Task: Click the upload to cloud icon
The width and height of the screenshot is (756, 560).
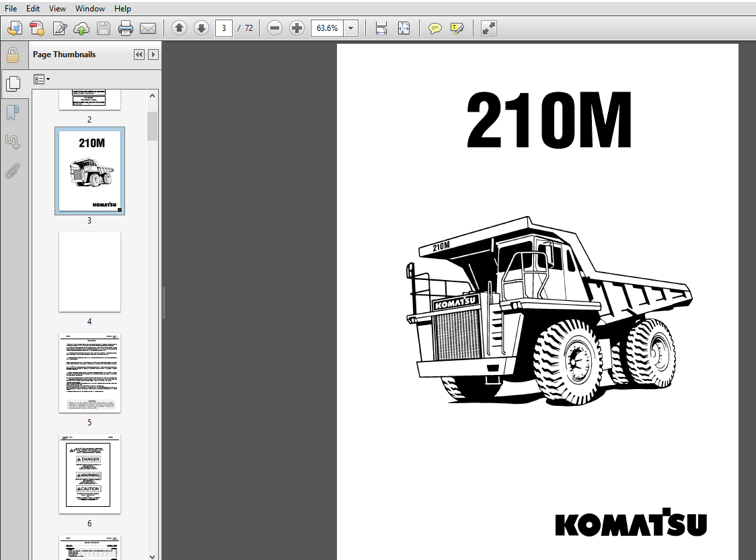Action: coord(81,28)
